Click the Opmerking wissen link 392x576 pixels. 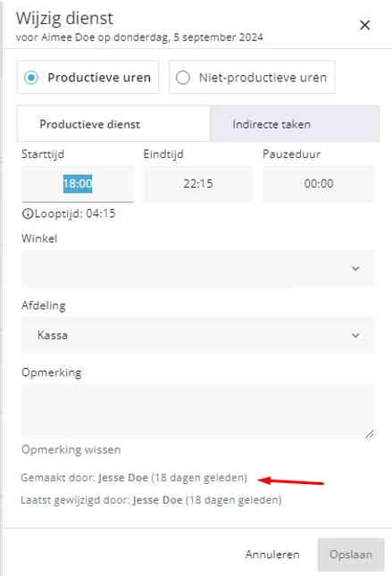71,449
